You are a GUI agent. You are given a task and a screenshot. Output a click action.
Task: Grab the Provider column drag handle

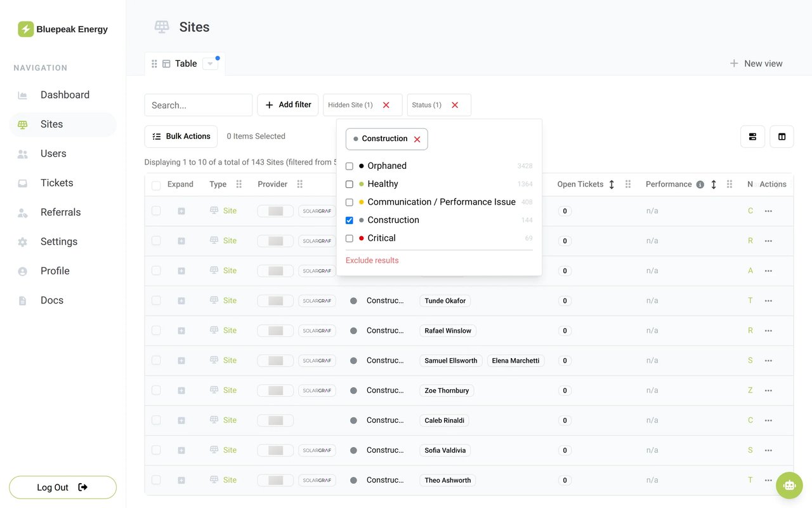(x=300, y=184)
